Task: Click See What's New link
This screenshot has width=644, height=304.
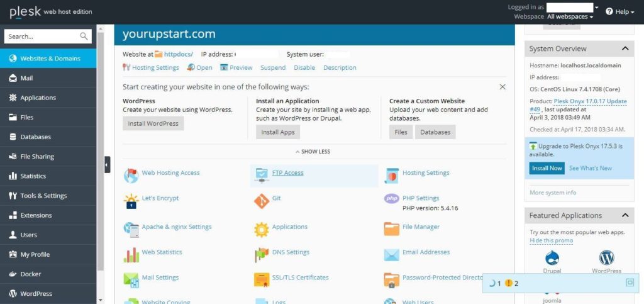Action: click(x=590, y=168)
